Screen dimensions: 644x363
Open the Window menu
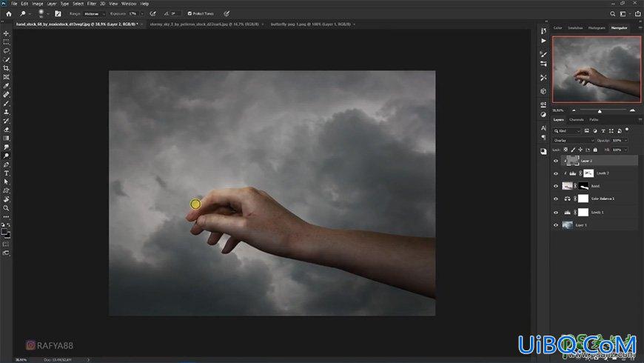[x=129, y=3]
